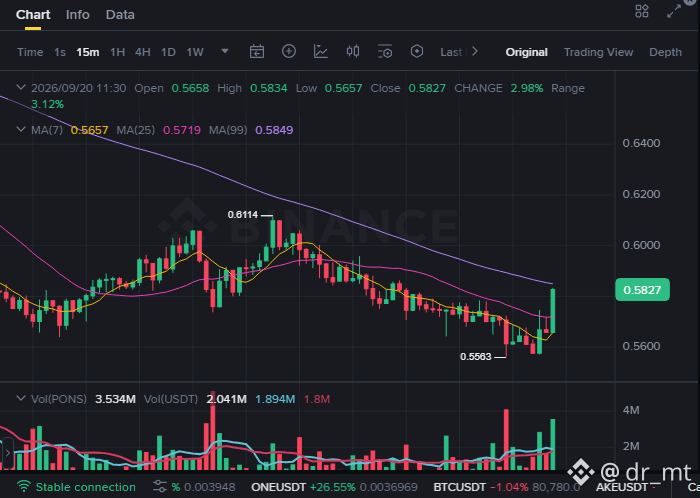Viewport: 700px width, 498px height.
Task: Collapse the MA indicator row chevron
Action: click(21, 129)
